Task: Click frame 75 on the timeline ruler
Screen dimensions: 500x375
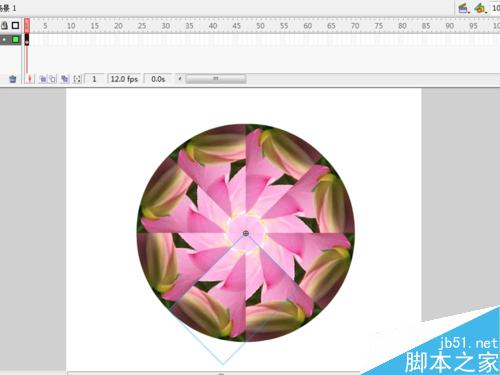Action: point(379,26)
